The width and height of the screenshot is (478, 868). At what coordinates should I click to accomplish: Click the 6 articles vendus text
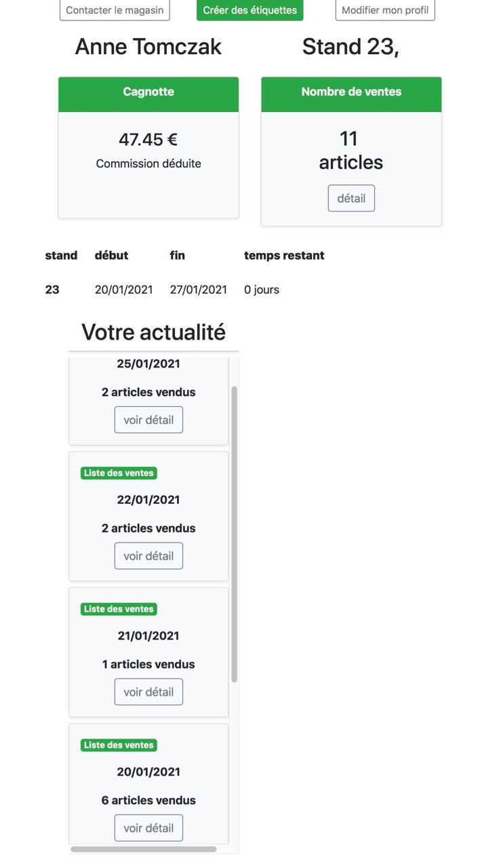148,800
